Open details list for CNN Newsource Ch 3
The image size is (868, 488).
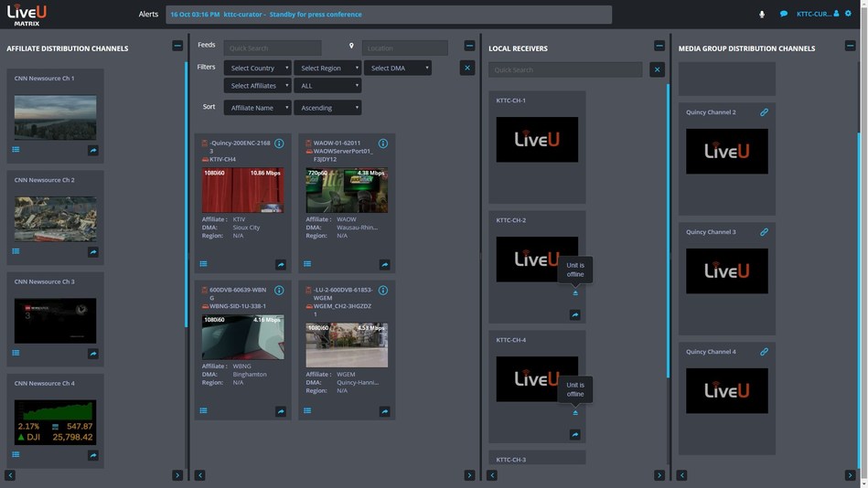click(16, 353)
